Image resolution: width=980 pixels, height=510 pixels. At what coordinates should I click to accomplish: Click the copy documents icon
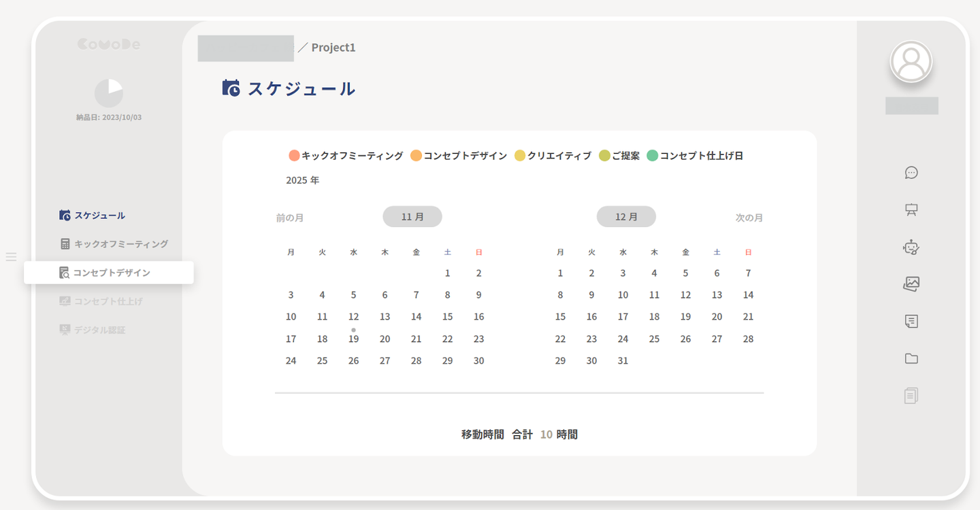911,395
